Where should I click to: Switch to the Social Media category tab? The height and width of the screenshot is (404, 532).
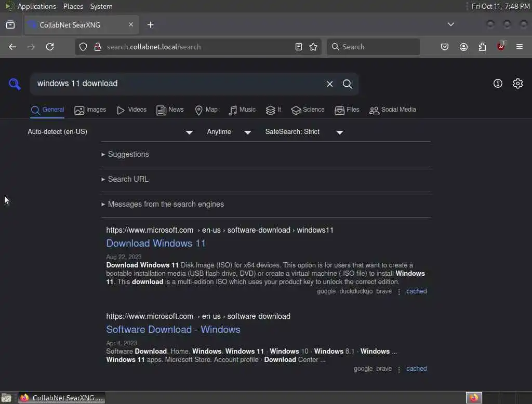click(392, 110)
